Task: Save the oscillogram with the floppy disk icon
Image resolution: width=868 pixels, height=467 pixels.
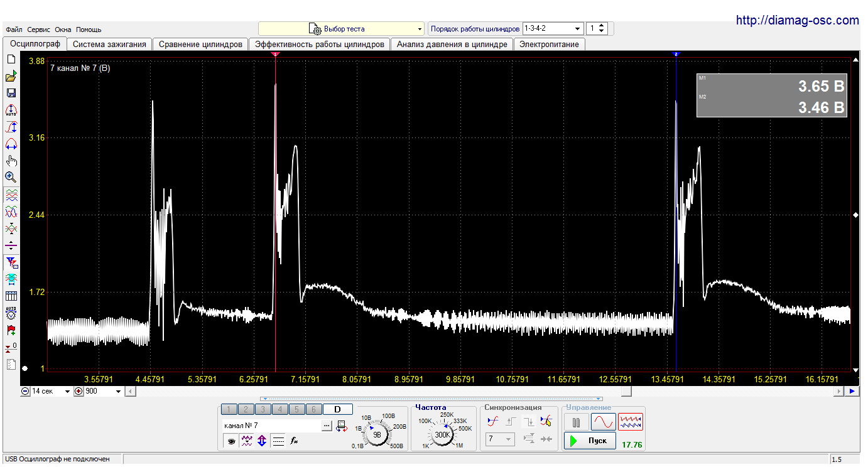Action: click(x=11, y=93)
